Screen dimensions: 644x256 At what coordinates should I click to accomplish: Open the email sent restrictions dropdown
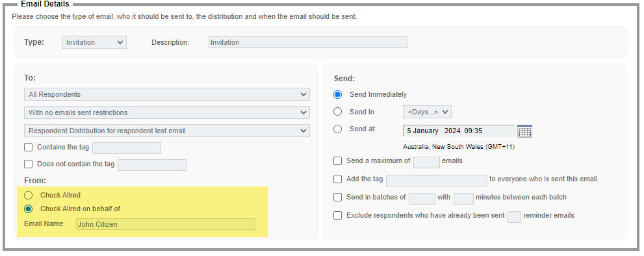(x=167, y=112)
